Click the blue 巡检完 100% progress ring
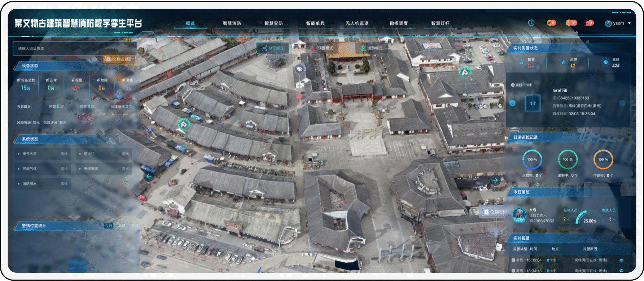Viewport: 644px width, 281px height. tap(532, 159)
